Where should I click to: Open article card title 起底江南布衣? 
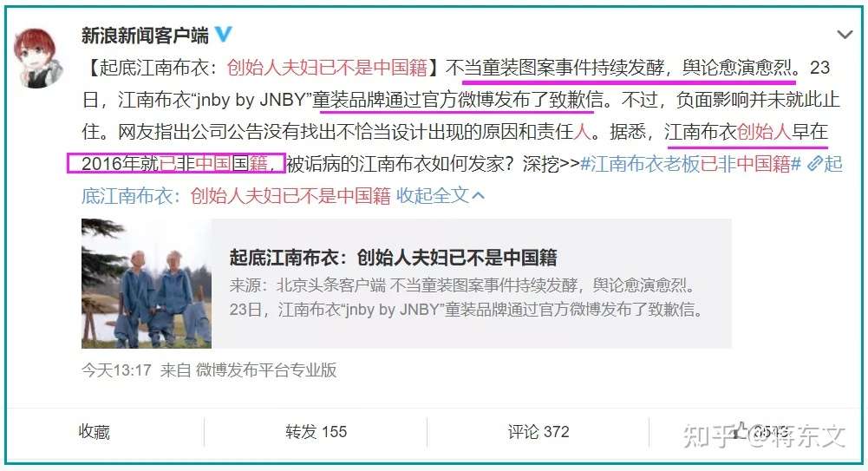pyautogui.click(x=394, y=258)
